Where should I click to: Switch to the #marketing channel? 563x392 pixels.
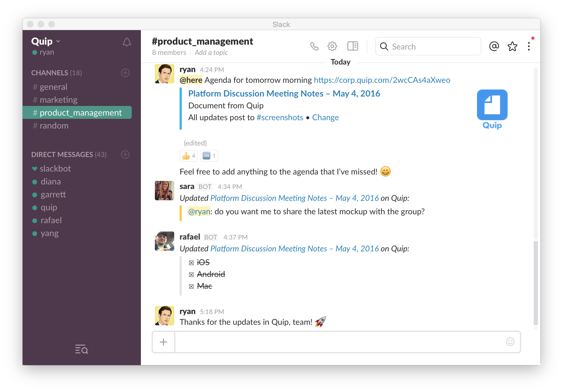(58, 100)
